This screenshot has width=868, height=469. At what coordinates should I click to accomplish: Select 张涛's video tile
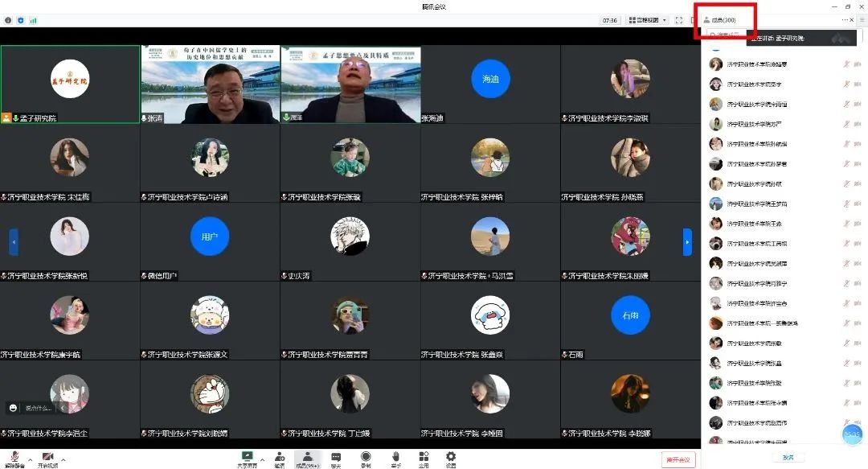[x=210, y=84]
